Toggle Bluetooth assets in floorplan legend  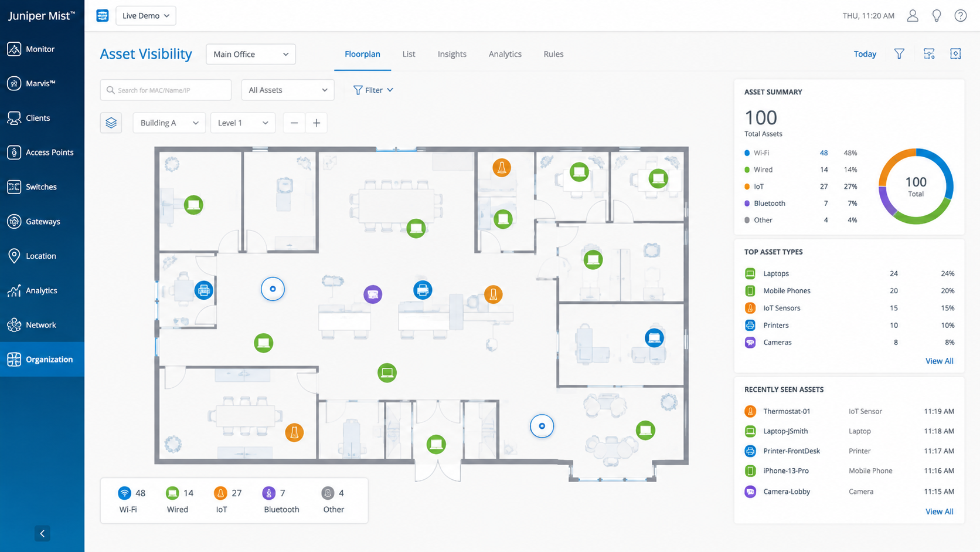[281, 500]
